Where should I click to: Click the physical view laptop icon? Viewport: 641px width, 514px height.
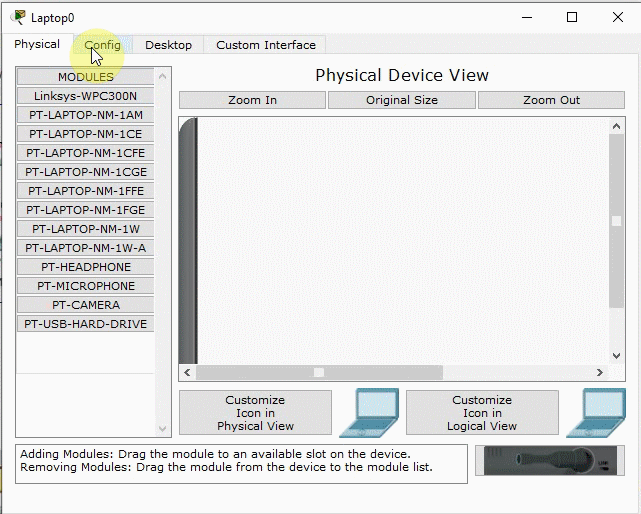point(369,413)
